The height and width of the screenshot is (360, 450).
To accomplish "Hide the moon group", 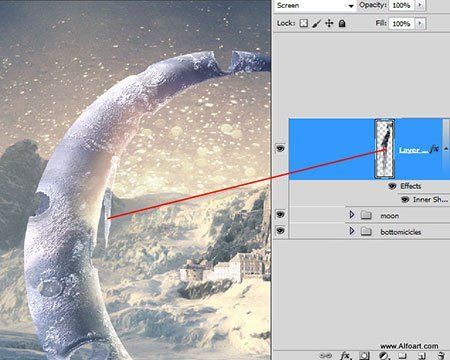I will click(x=280, y=214).
